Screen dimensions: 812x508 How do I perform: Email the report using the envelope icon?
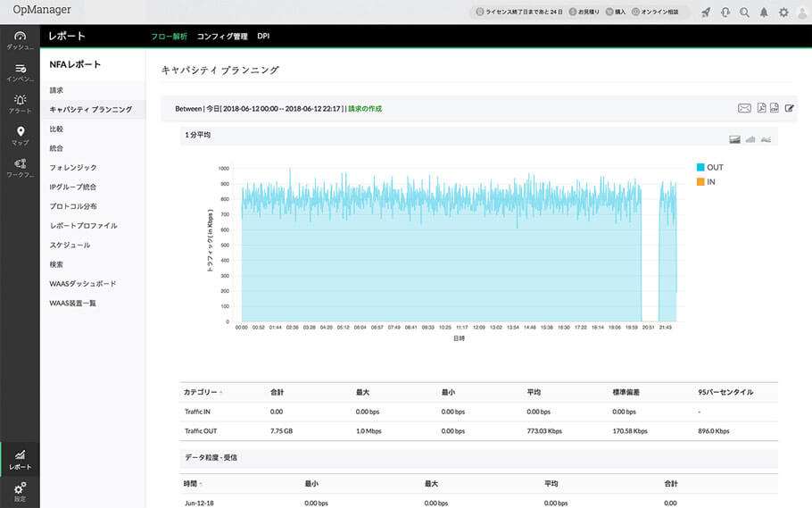[744, 108]
